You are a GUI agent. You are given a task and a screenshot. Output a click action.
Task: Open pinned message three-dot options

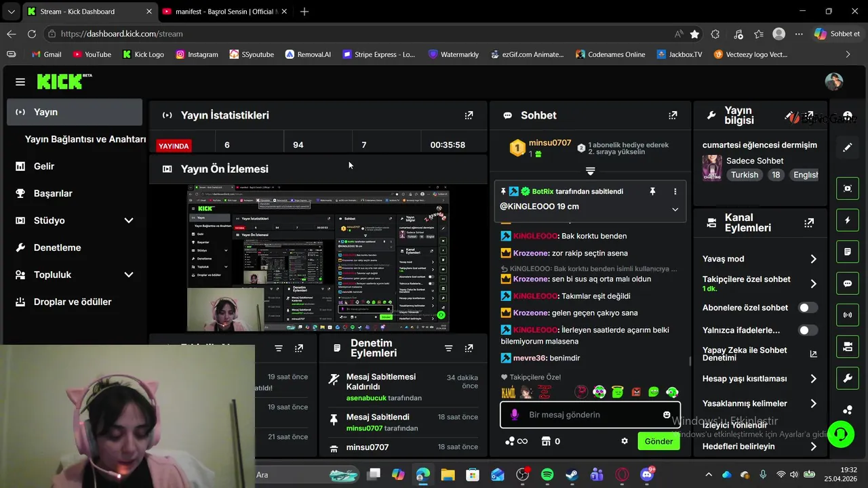675,192
